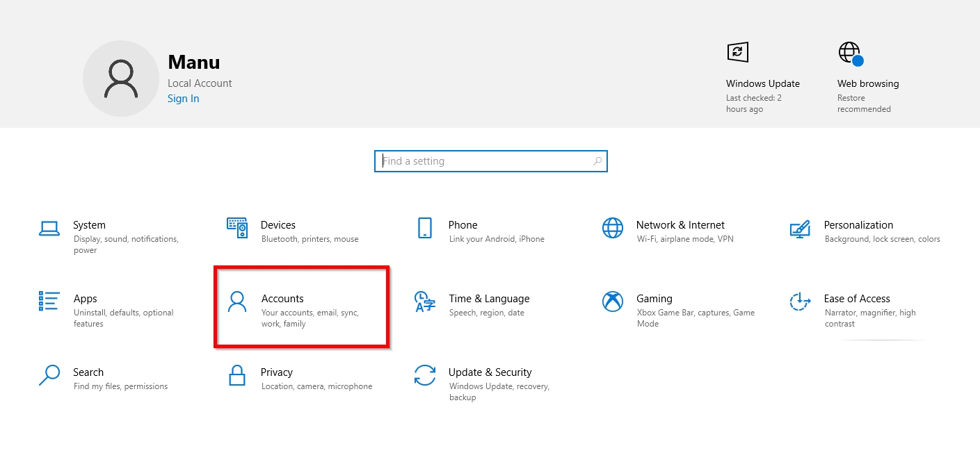Select the Time & Language icon
980x453 pixels.
point(424,302)
